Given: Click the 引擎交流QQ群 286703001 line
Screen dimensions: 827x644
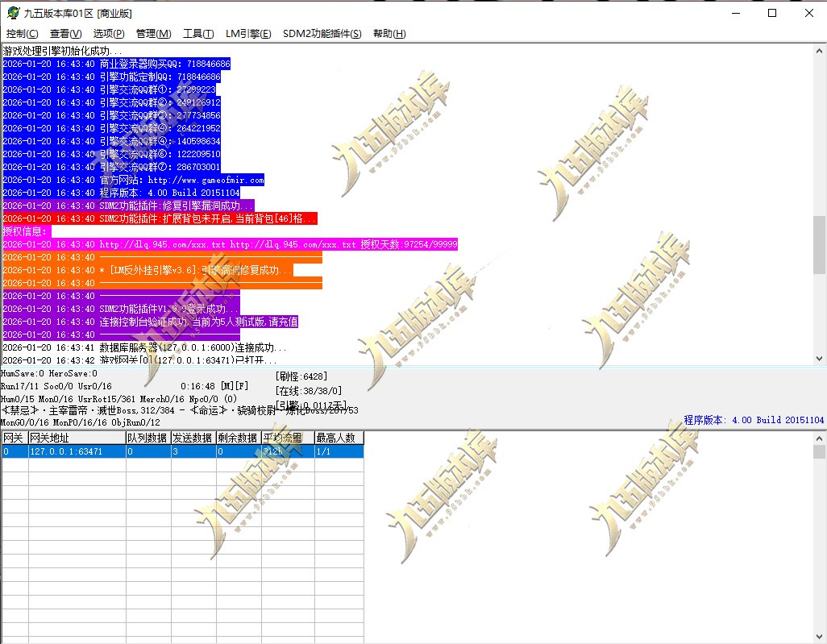Looking at the screenshot, I should tap(112, 167).
